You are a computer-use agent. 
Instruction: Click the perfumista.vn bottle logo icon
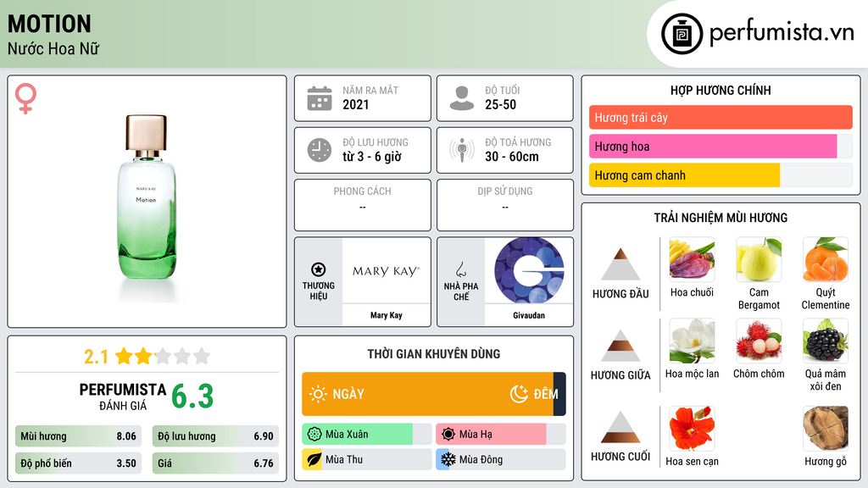(682, 34)
